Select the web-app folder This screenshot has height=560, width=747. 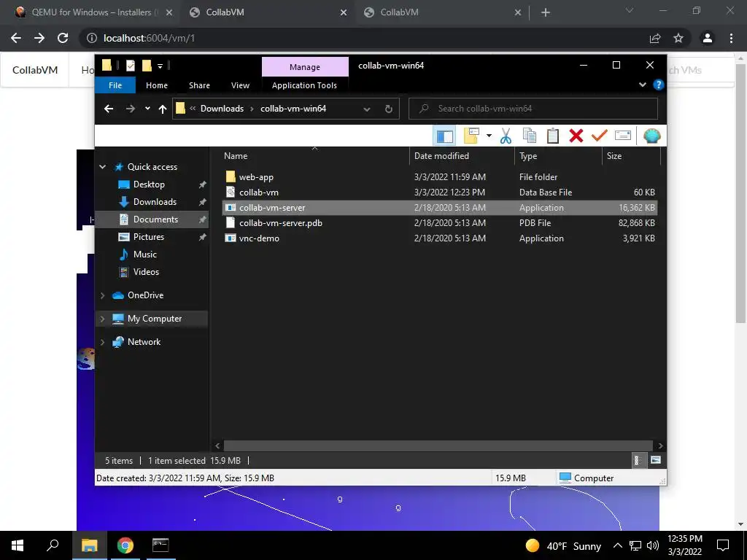256,177
